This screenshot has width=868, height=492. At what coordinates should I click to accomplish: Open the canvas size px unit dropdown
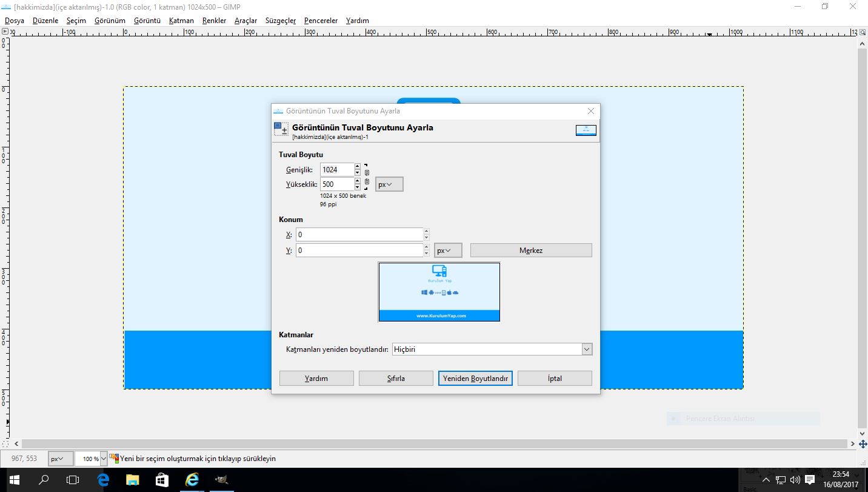click(389, 184)
